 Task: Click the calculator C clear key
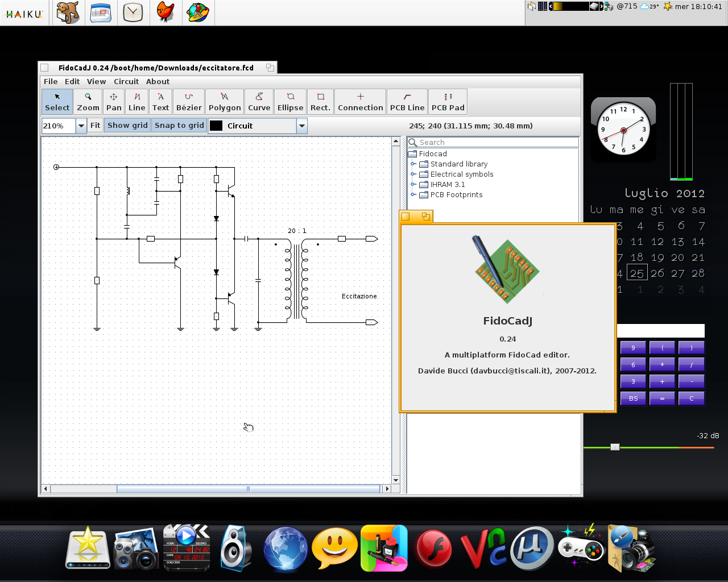tap(692, 398)
